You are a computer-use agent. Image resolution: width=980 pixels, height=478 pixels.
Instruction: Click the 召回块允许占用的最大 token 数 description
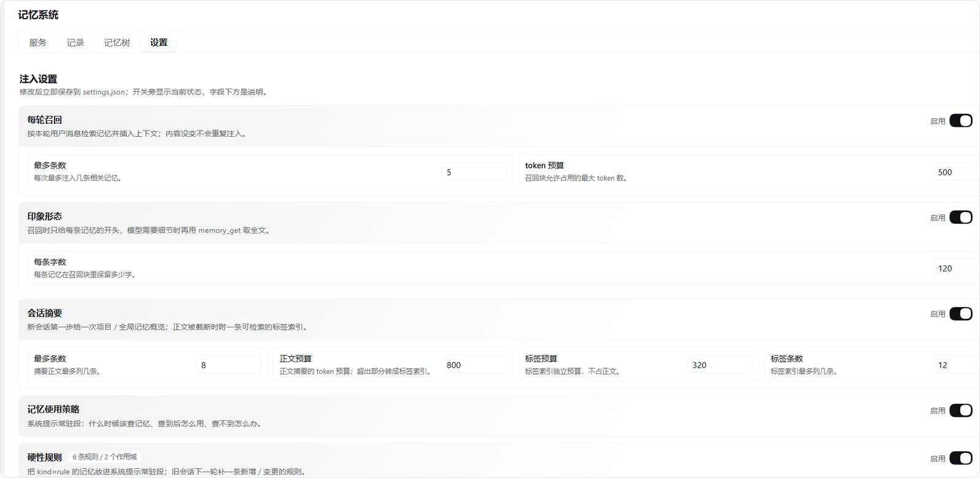tap(576, 178)
